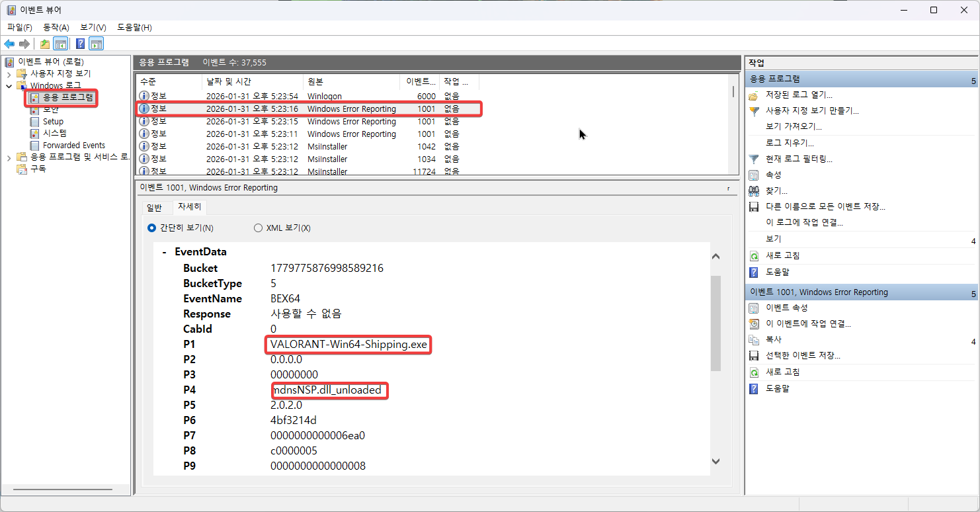Select Forwarded Events in the tree
Screen dimensions: 980x512
[x=74, y=145]
